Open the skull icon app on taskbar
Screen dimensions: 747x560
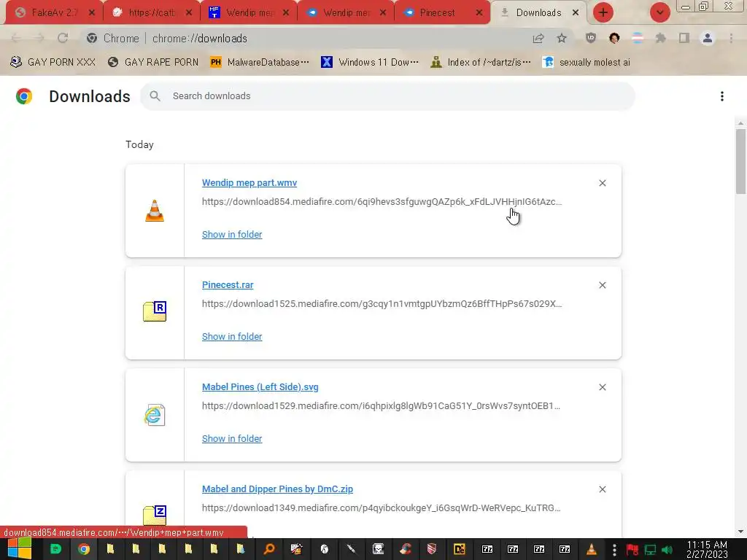point(378,549)
